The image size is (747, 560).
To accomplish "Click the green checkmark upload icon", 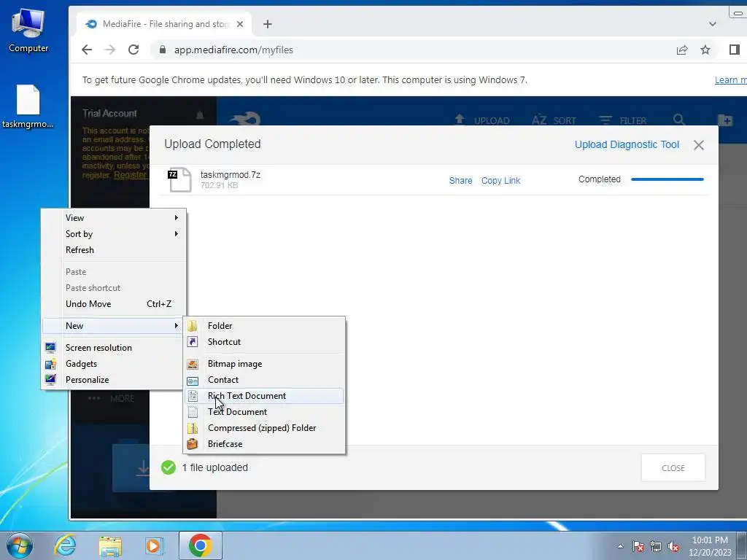I will pos(169,467).
